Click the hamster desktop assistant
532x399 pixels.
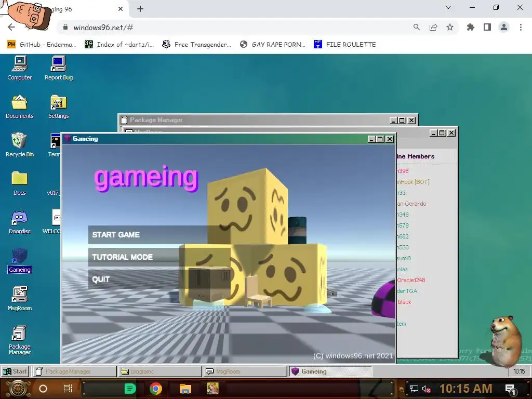[x=506, y=341]
